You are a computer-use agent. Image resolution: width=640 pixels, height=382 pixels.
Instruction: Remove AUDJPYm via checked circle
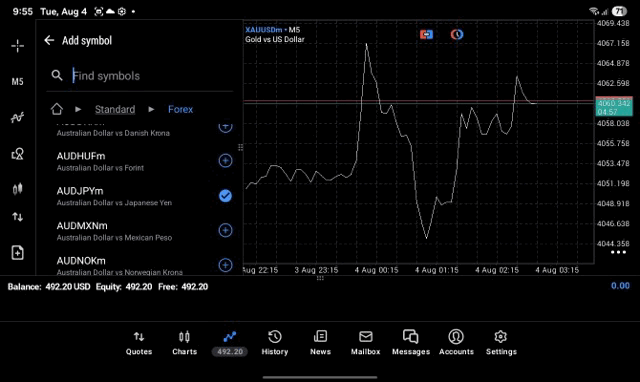[x=225, y=196]
